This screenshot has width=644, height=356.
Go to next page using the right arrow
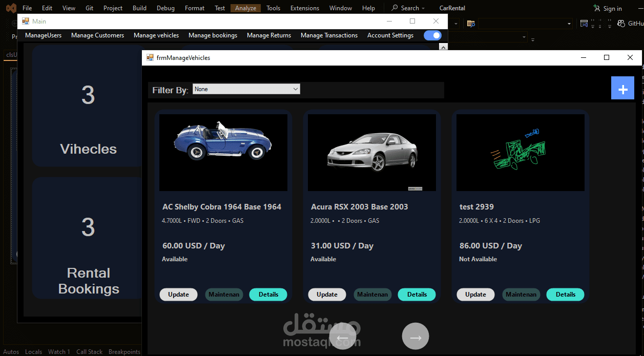point(416,336)
